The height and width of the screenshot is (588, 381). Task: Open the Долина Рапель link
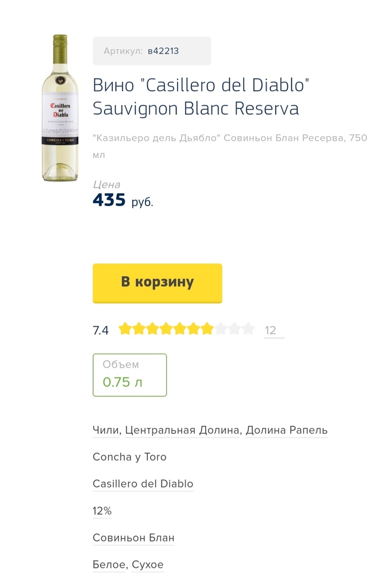click(x=286, y=430)
